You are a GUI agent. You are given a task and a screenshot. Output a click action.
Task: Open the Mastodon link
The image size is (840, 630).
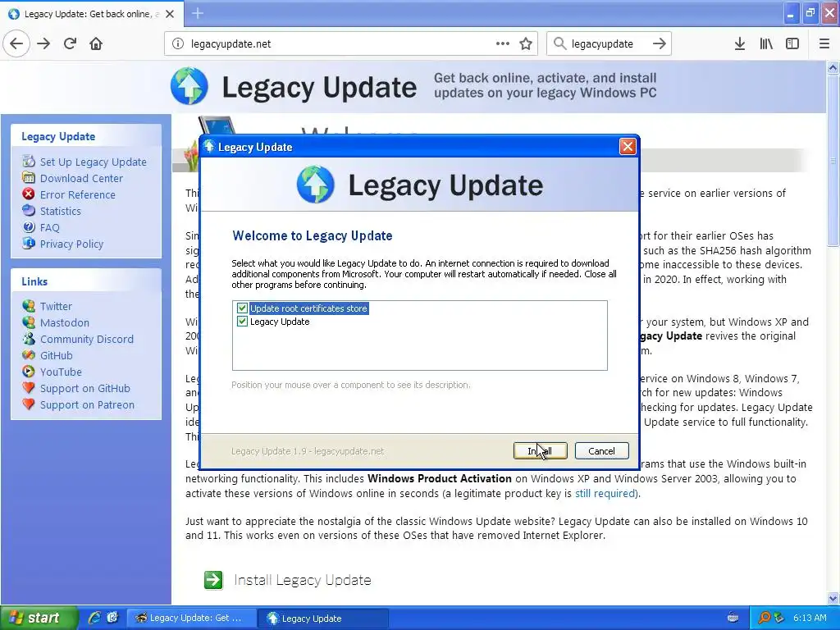pos(65,323)
